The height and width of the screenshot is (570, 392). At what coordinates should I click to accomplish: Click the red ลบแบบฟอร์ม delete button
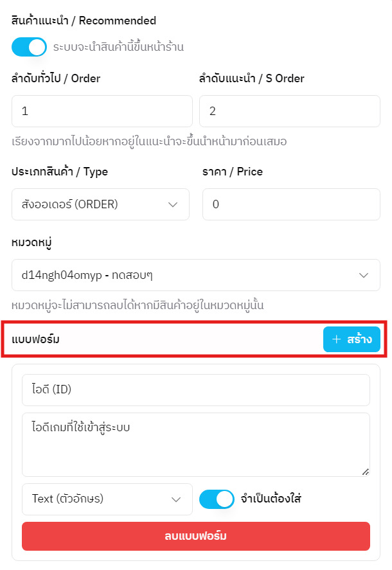pos(196,536)
